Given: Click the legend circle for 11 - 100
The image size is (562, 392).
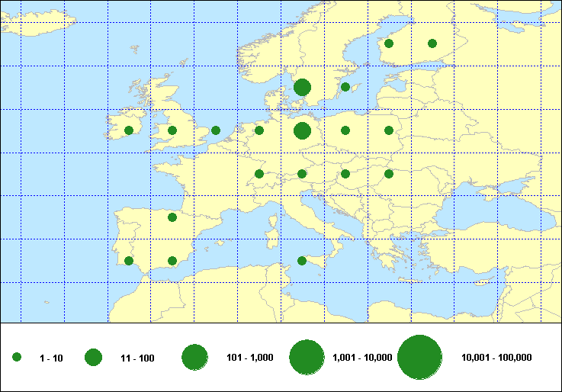Looking at the screenshot, I should (x=94, y=357).
